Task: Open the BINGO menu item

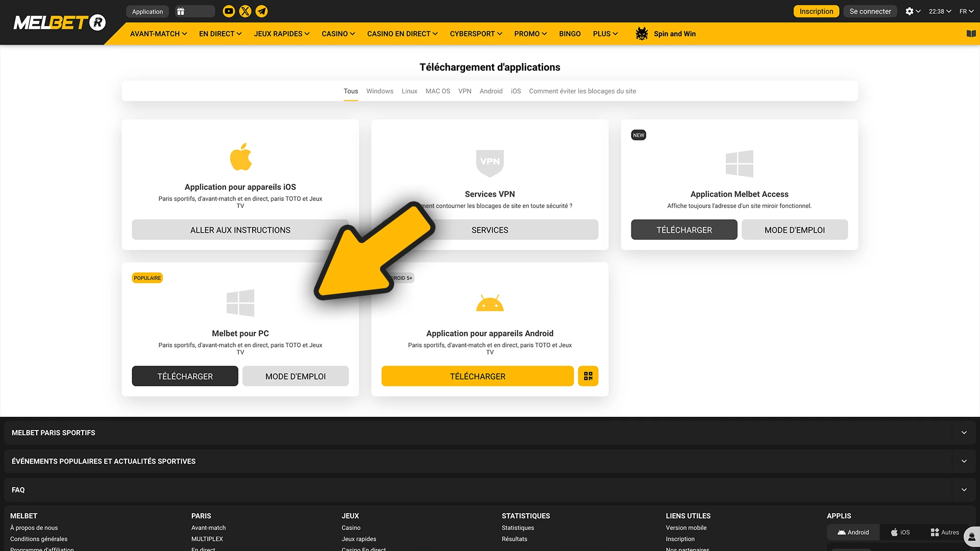Action: [x=570, y=34]
